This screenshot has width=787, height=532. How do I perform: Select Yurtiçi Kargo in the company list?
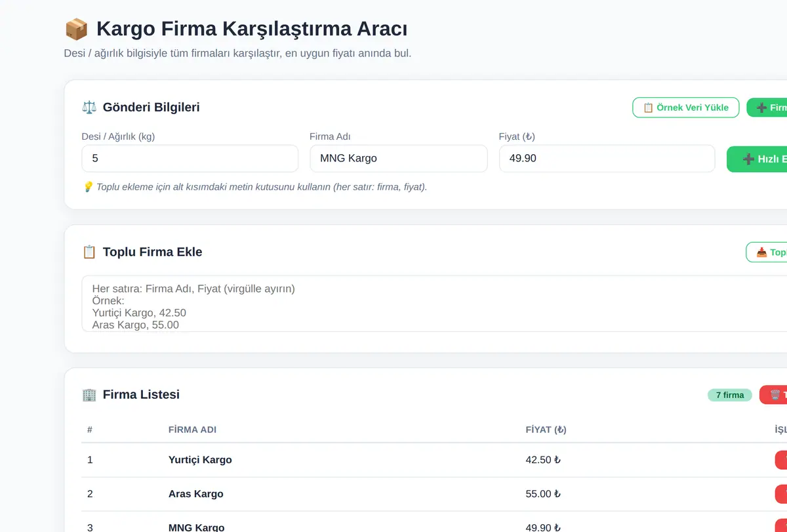[200, 460]
